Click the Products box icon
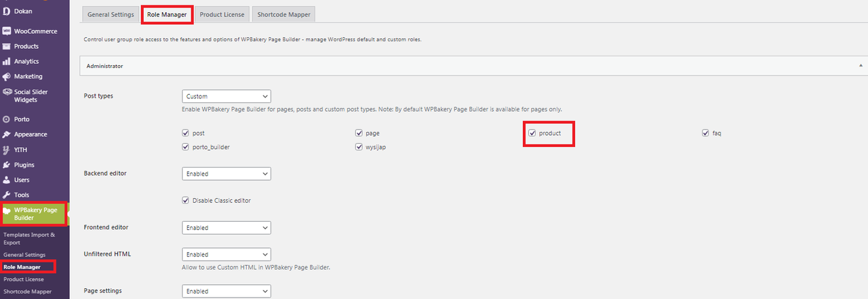The image size is (868, 299). point(6,46)
